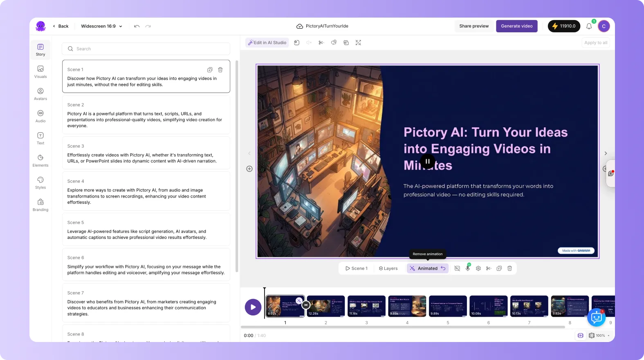Open the Text panel in the sidebar

pyautogui.click(x=40, y=138)
